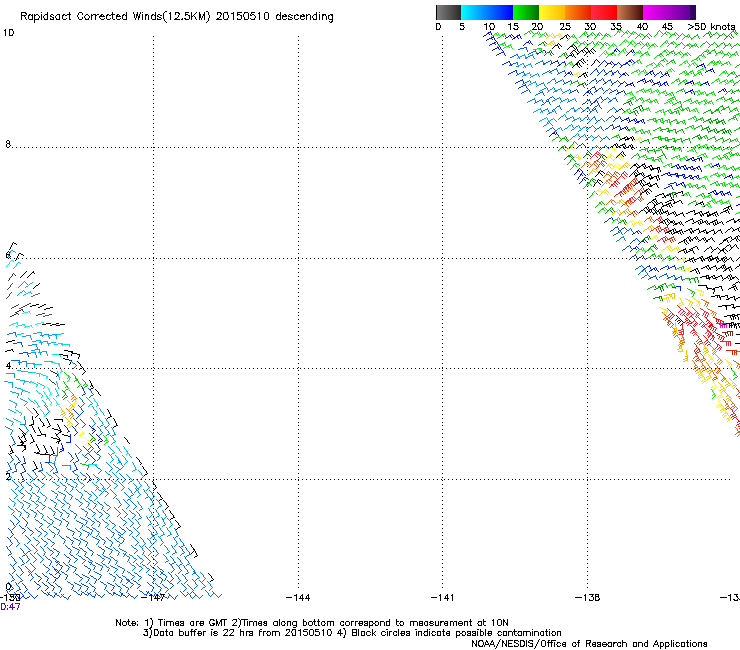Click the latitude axis label '10'

[8, 33]
